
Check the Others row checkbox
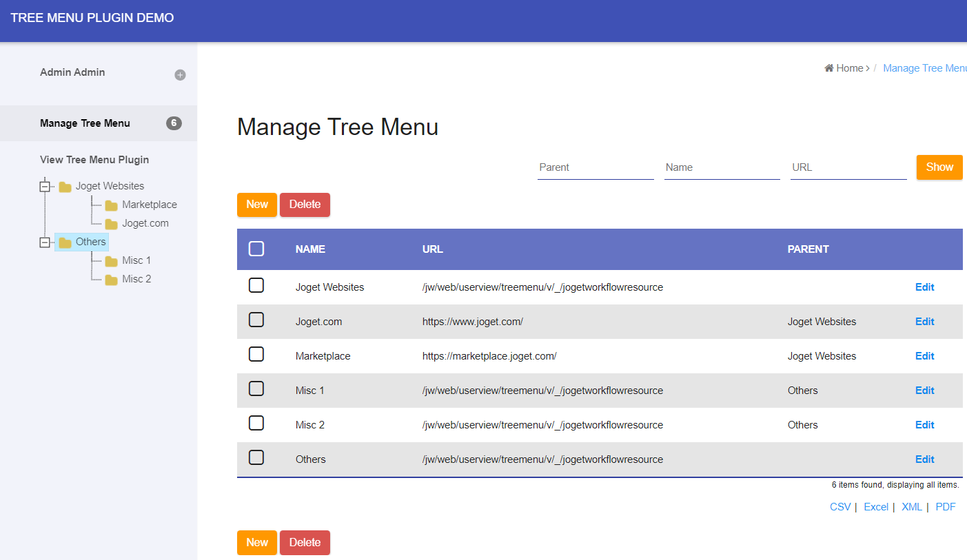coord(256,457)
